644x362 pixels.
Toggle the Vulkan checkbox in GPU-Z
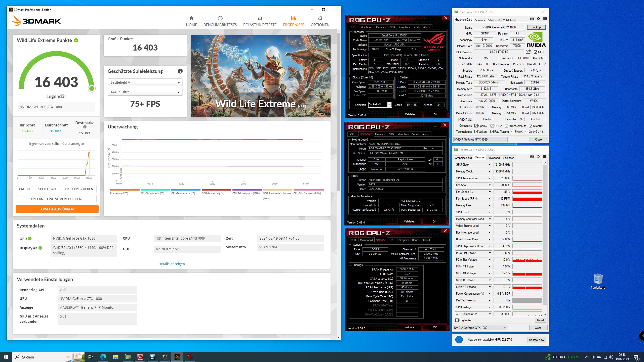coord(476,132)
